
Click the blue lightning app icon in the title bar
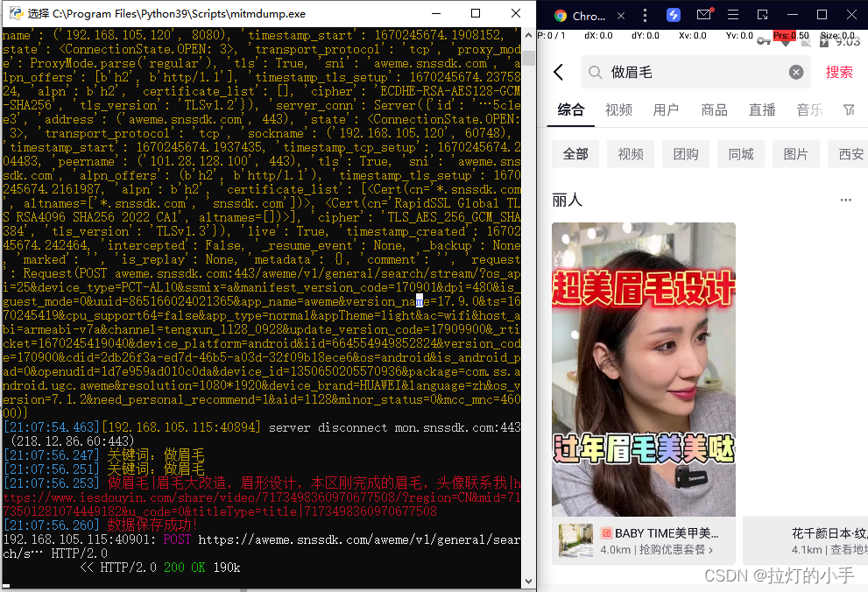(x=674, y=14)
